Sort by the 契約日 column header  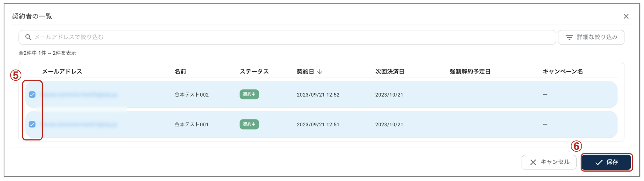click(x=305, y=72)
